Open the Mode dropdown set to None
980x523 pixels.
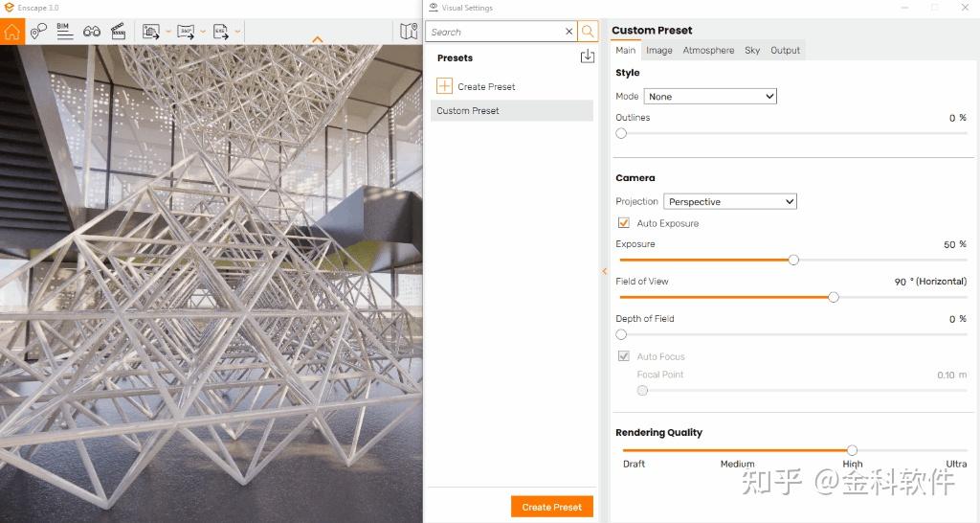click(x=710, y=97)
